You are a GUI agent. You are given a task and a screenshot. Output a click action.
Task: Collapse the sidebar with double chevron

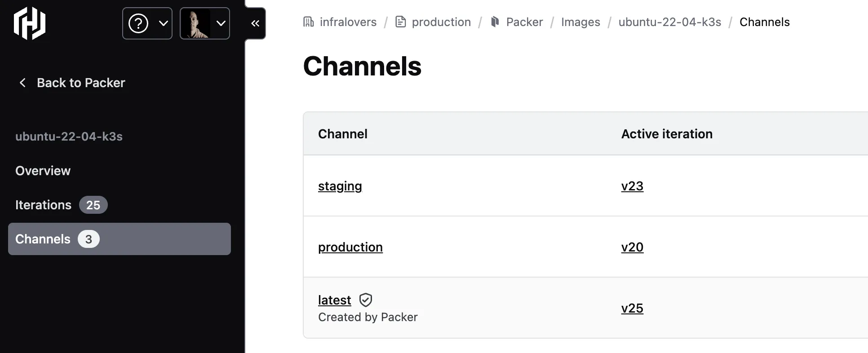pyautogui.click(x=255, y=23)
